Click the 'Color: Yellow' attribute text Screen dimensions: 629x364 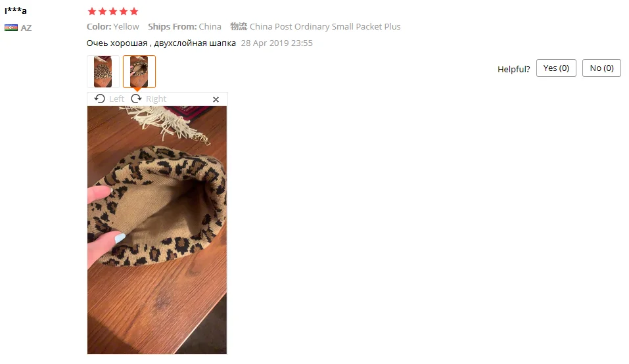[113, 26]
